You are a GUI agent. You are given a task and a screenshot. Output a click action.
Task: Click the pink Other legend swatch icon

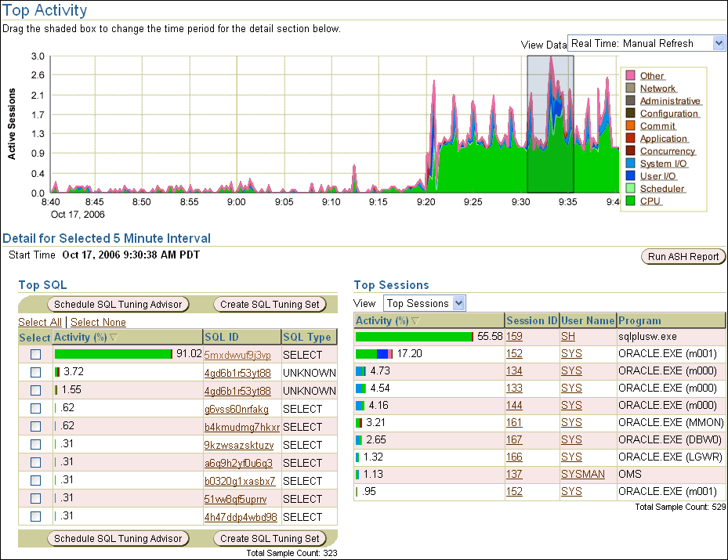click(x=629, y=76)
